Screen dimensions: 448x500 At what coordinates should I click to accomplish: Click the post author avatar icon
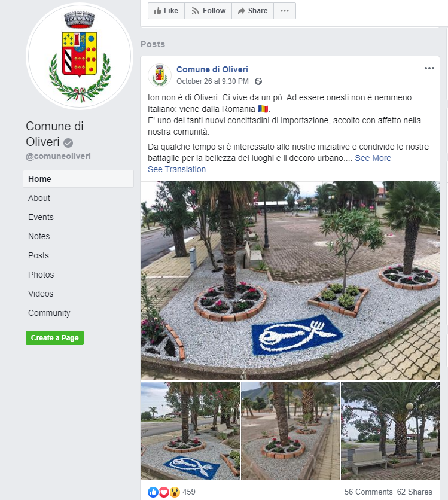click(160, 75)
